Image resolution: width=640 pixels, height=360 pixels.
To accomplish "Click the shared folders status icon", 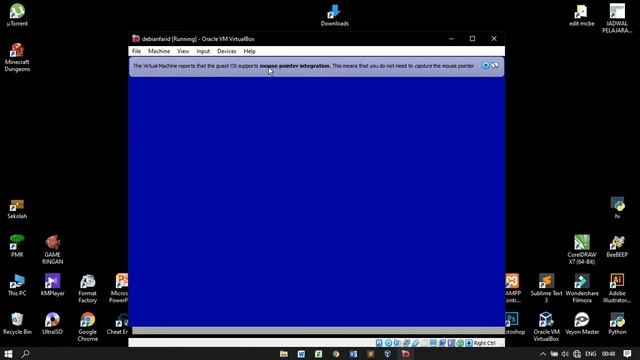I will [424, 343].
